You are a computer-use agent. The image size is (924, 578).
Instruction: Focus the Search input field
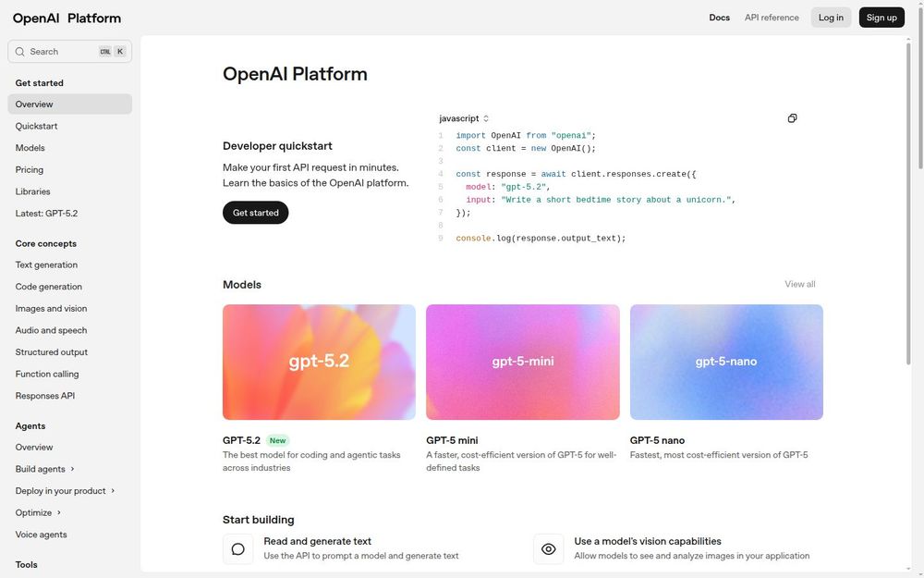pyautogui.click(x=69, y=52)
